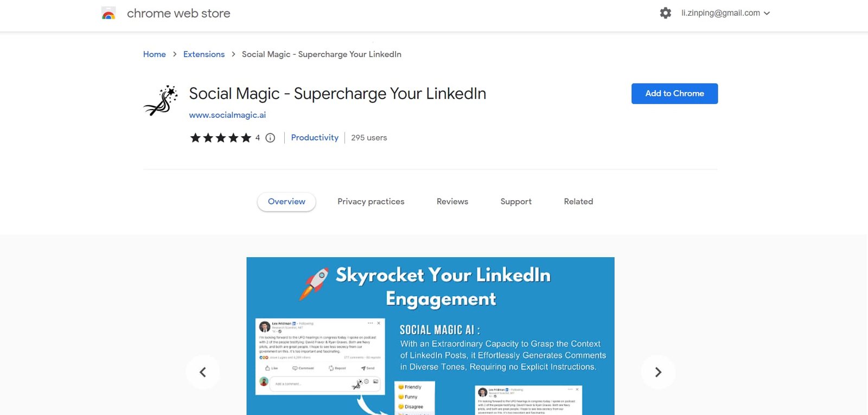The height and width of the screenshot is (415, 868).
Task: Advance to next screenshot with right arrow
Action: tap(658, 372)
